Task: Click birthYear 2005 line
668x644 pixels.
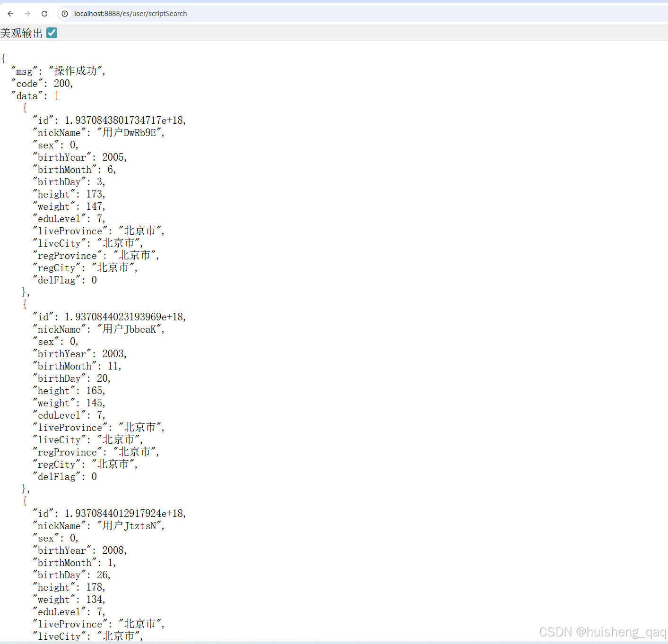Action: [80, 157]
